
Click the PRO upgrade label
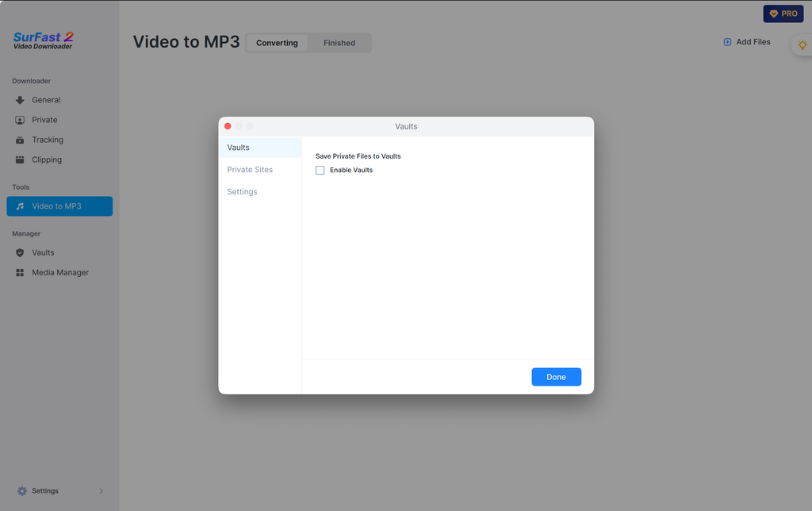789,14
